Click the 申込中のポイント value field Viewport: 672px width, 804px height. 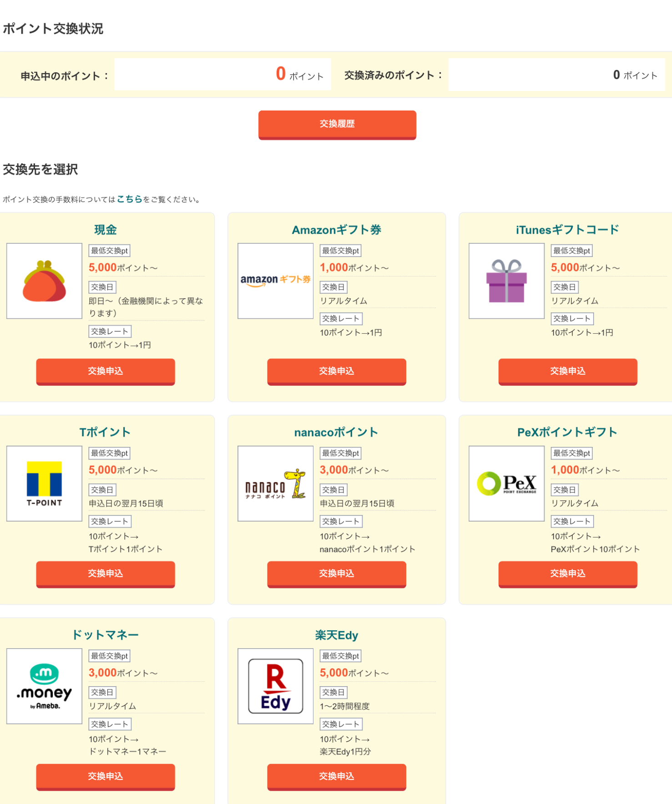tap(222, 74)
